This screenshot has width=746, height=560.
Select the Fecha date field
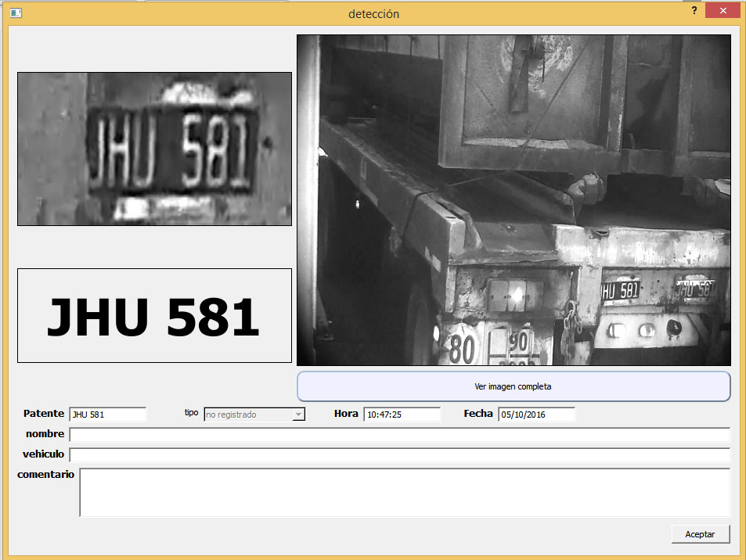pyautogui.click(x=536, y=415)
